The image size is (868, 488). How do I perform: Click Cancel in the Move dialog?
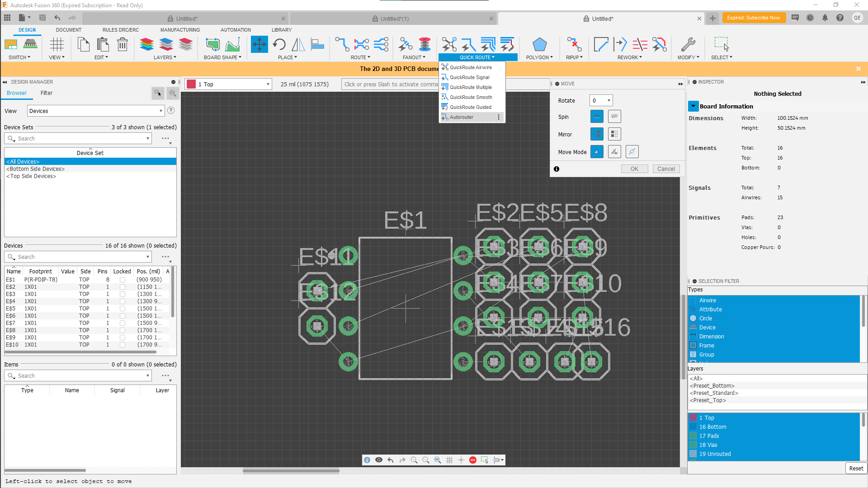point(666,169)
